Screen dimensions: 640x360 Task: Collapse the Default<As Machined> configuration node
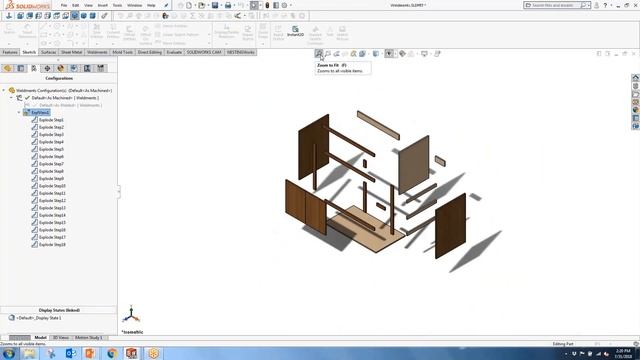tap(11, 98)
